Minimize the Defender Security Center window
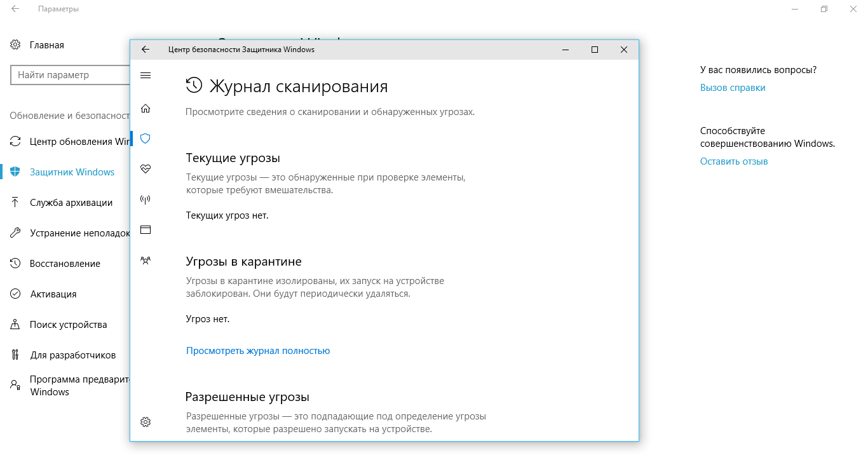Viewport: 868px width, 455px height. point(566,50)
